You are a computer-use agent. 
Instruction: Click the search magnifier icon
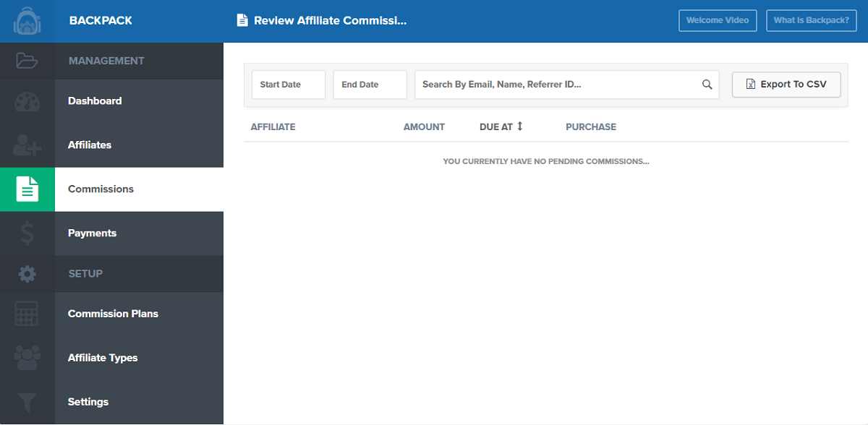[707, 85]
